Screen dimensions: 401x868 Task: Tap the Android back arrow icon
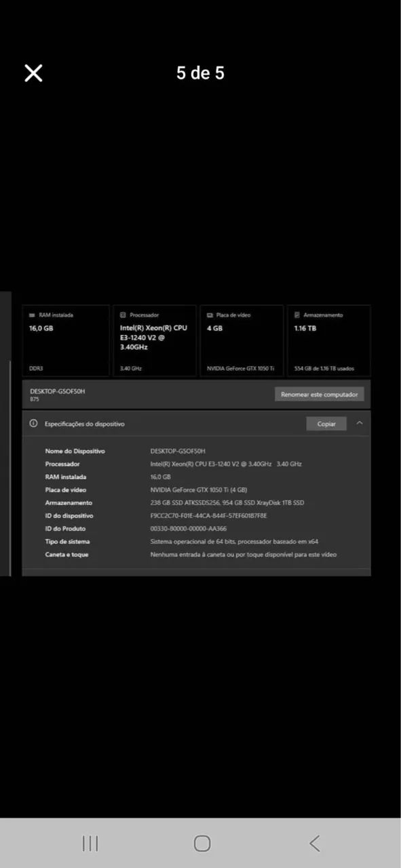click(x=314, y=843)
